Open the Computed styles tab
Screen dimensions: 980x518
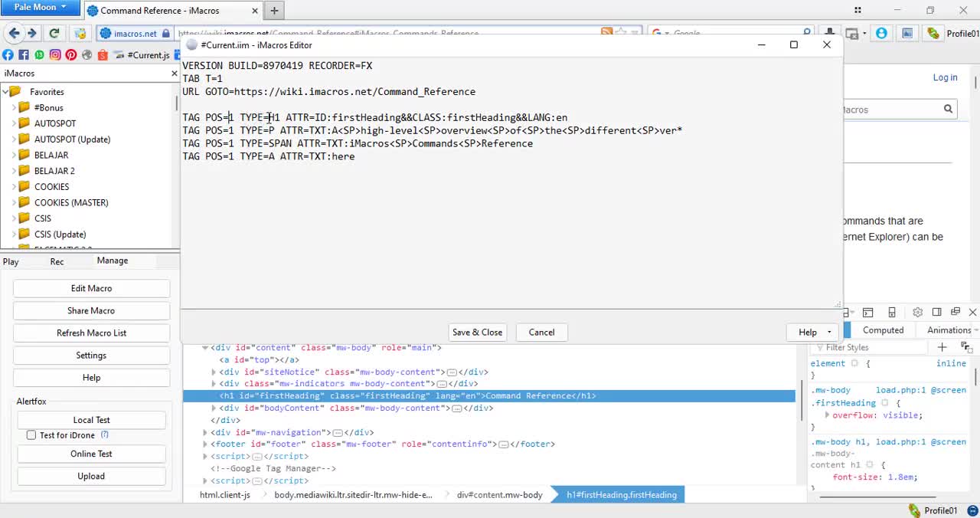click(884, 330)
